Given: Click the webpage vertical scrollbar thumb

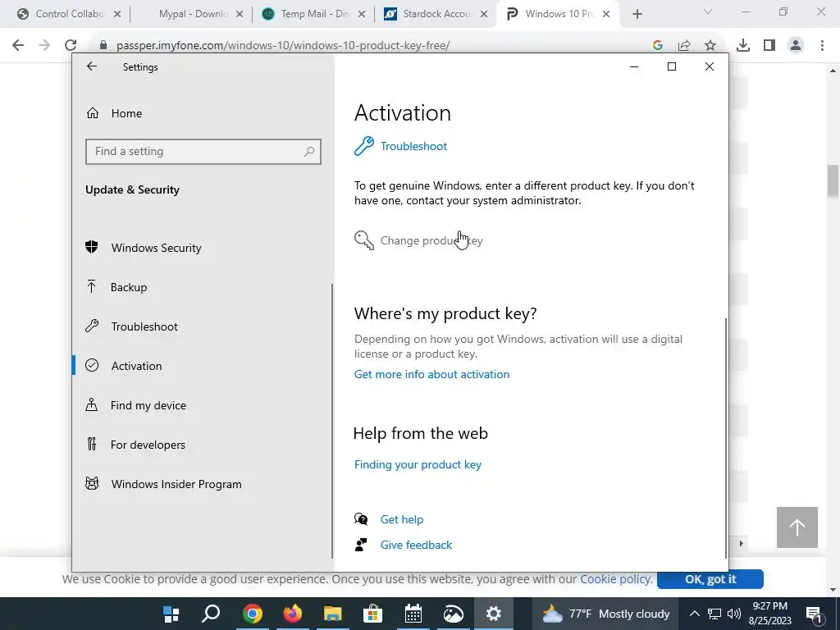Looking at the screenshot, I should 833,181.
